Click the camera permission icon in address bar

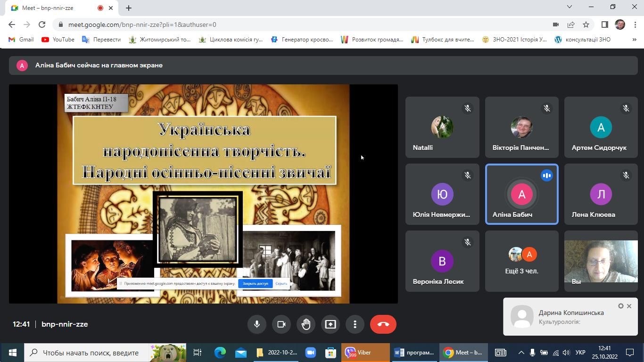pos(556,25)
